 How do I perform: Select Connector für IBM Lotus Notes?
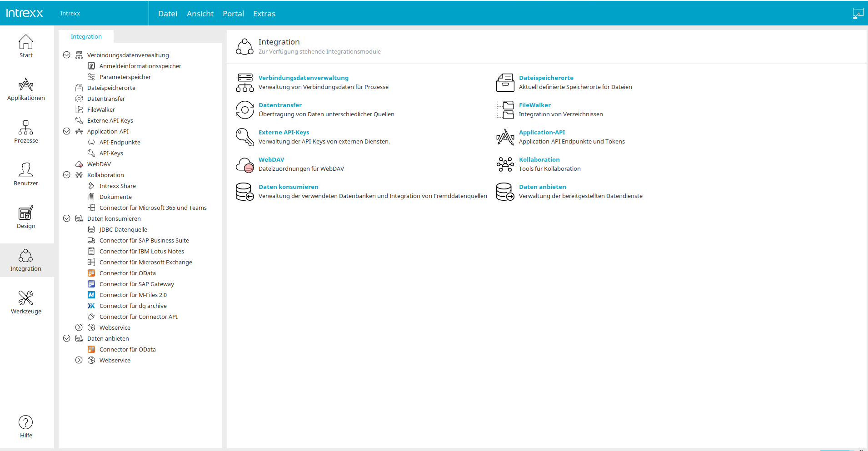pos(142,251)
